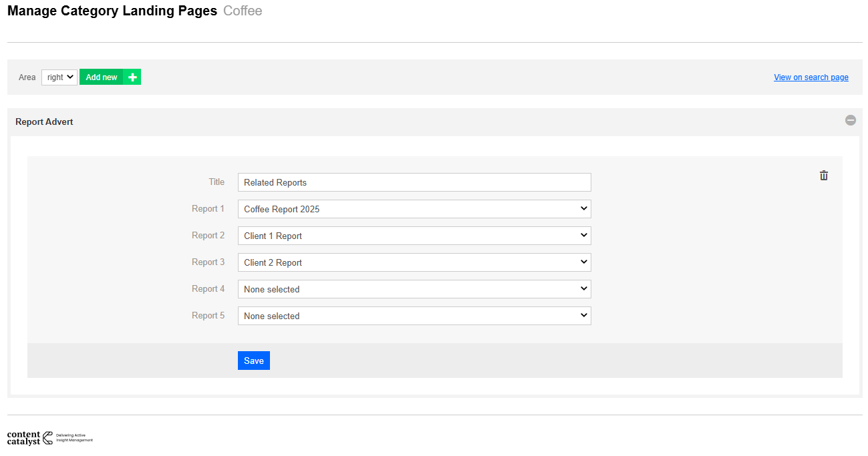Open the View on search page link
The height and width of the screenshot is (456, 868).
click(811, 77)
